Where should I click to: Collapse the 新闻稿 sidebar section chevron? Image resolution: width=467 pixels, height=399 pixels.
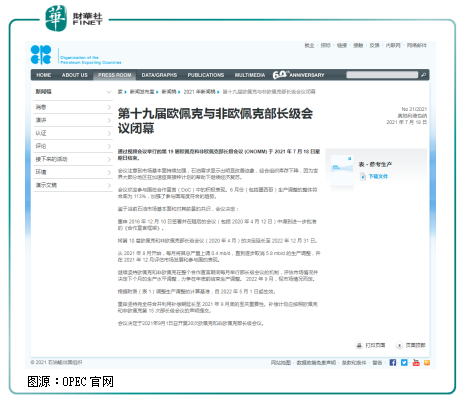click(109, 92)
